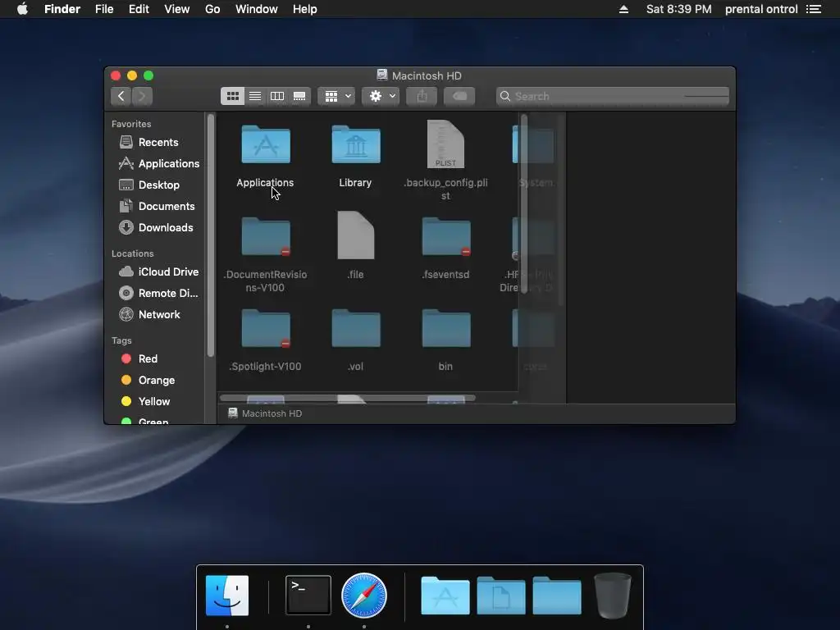The image size is (840, 630).
Task: Open the File menu
Action: [x=104, y=9]
